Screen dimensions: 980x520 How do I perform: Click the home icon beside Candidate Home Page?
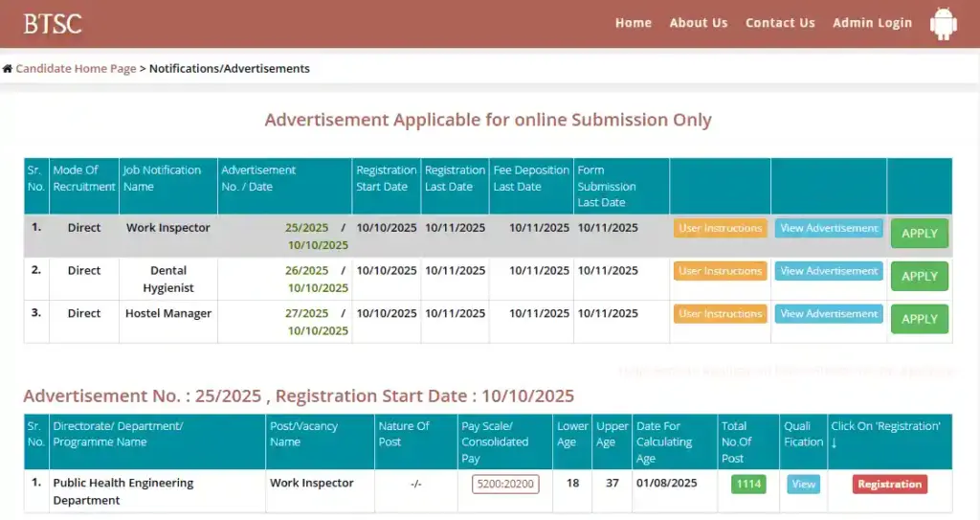tap(8, 69)
